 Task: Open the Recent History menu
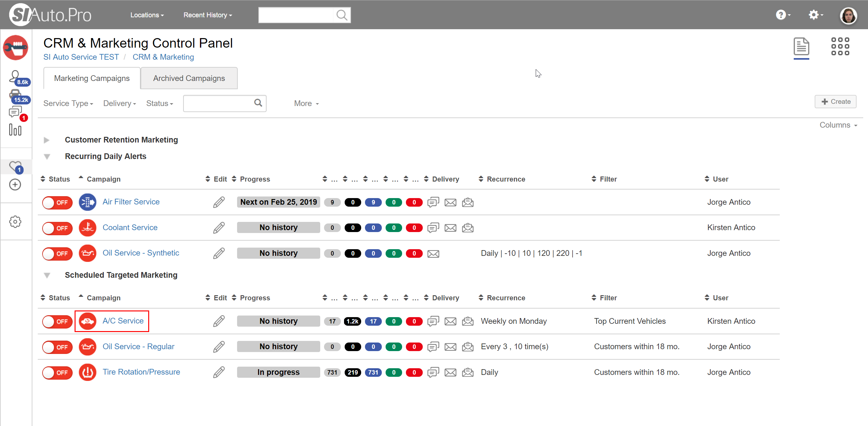point(208,15)
